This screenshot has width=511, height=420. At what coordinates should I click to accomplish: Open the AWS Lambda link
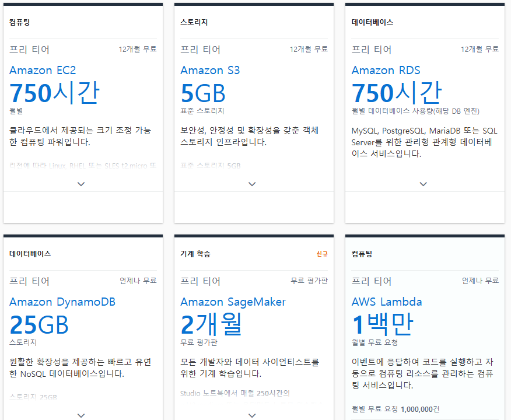tap(387, 302)
